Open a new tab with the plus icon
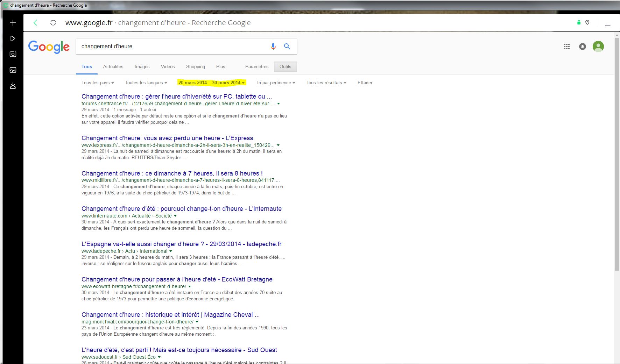620x364 pixels. coord(13,23)
